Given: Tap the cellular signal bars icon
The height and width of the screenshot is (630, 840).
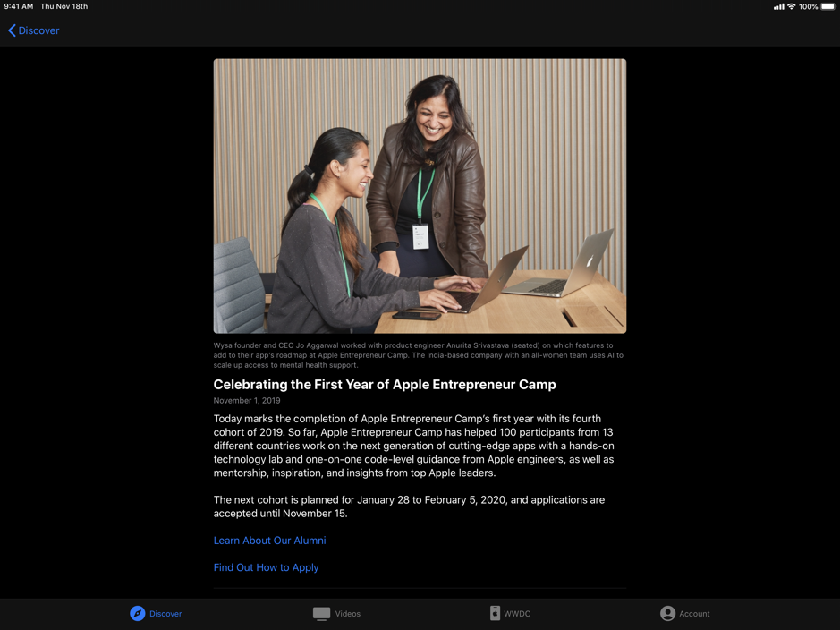Looking at the screenshot, I should coord(779,6).
